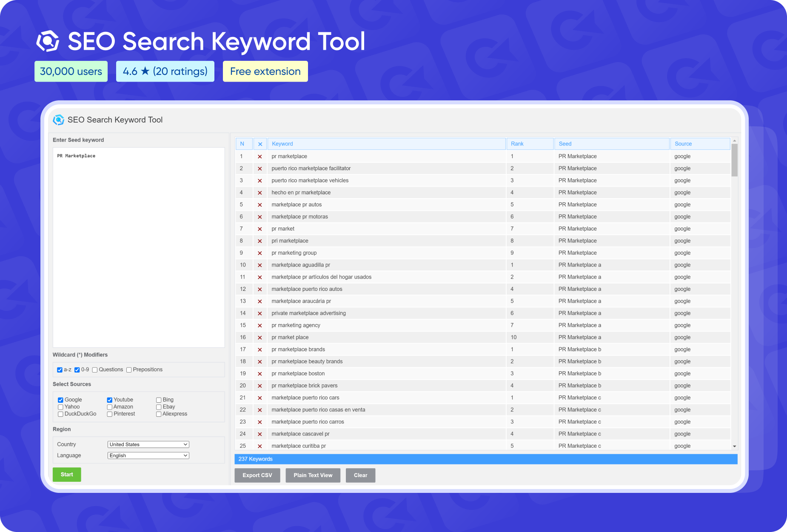Click the X column header icon
This screenshot has height=532, width=787.
[x=260, y=144]
